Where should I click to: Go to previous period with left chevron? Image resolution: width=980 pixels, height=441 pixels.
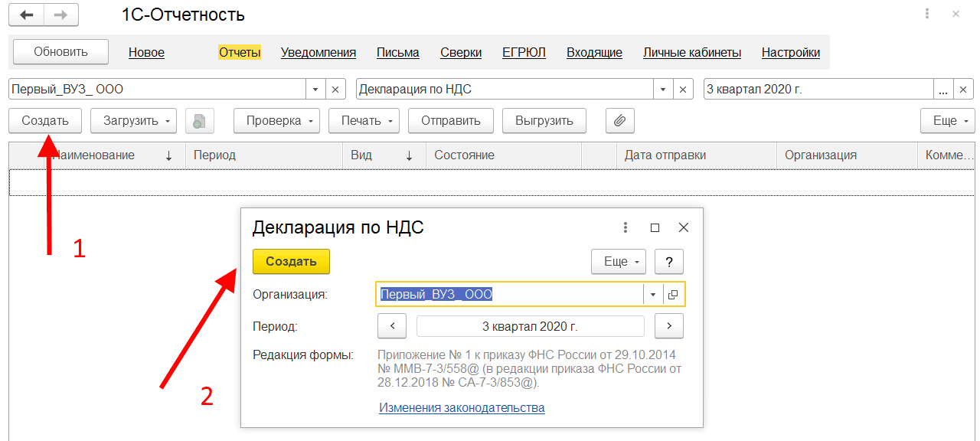(x=392, y=325)
